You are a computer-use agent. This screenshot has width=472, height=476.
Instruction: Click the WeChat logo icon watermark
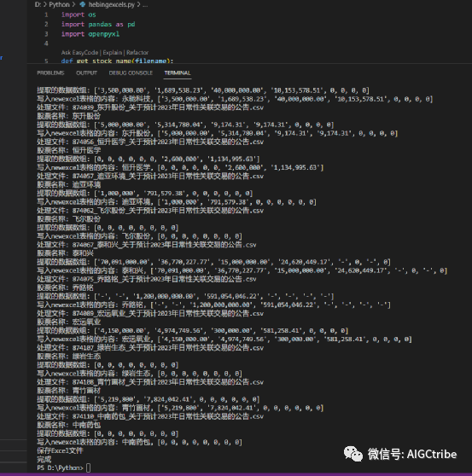click(x=353, y=454)
